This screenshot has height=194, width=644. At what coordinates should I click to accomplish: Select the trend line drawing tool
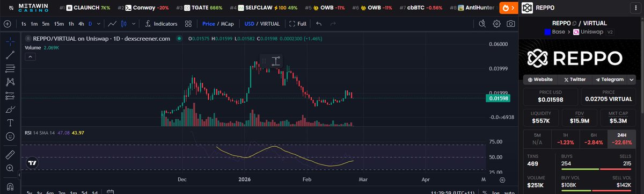pyautogui.click(x=10, y=55)
